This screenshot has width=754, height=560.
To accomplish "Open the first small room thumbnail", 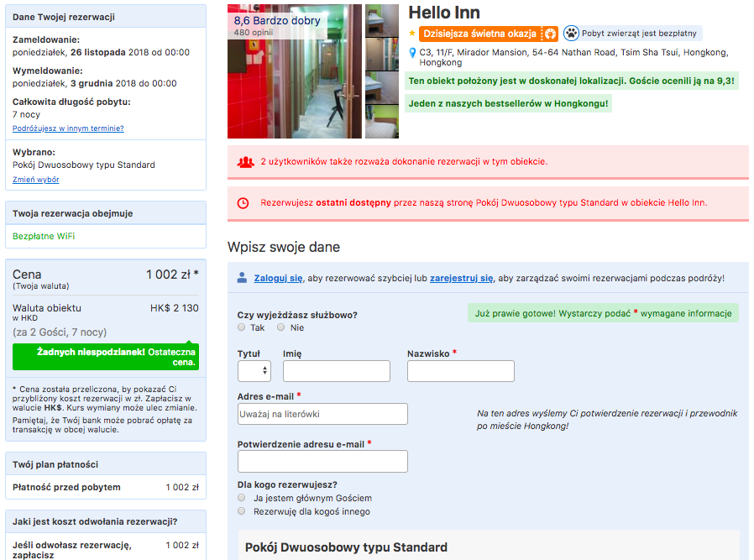I will (x=382, y=20).
